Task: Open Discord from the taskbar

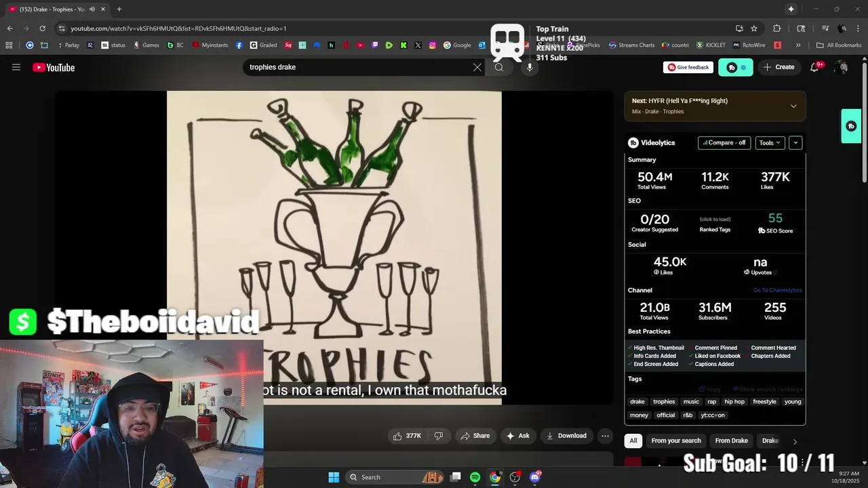Action: pos(535,477)
